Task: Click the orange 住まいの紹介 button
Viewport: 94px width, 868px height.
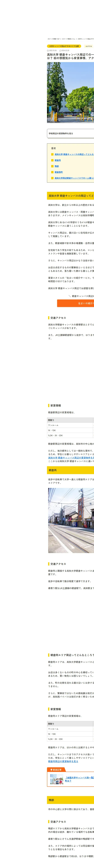Action: (x=75, y=303)
